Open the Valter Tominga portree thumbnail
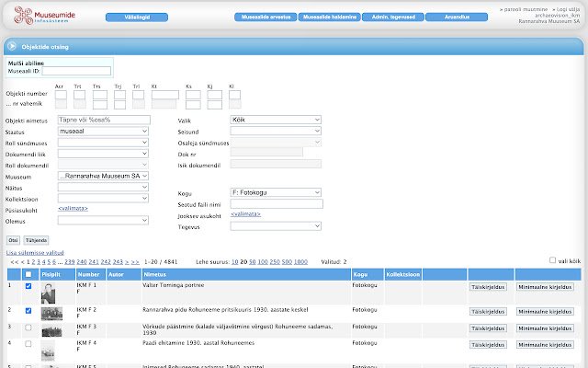Image resolution: width=588 pixels, height=368 pixels. pos(48,293)
